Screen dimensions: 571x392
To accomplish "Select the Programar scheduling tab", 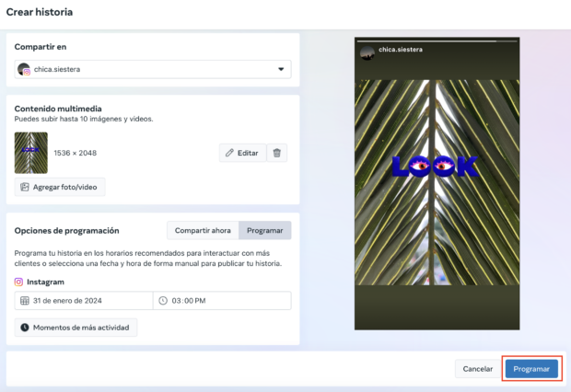I will pyautogui.click(x=264, y=230).
